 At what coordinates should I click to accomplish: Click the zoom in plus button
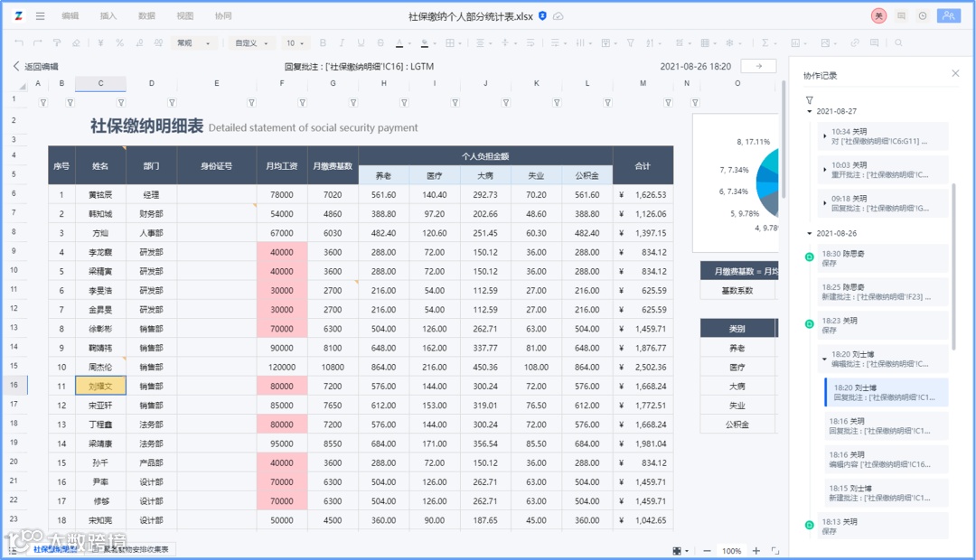(x=755, y=551)
